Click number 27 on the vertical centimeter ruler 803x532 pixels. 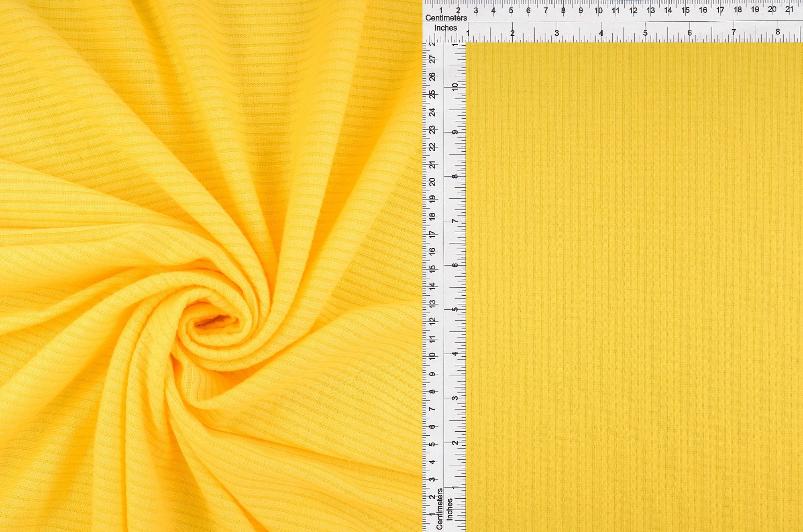tap(432, 59)
